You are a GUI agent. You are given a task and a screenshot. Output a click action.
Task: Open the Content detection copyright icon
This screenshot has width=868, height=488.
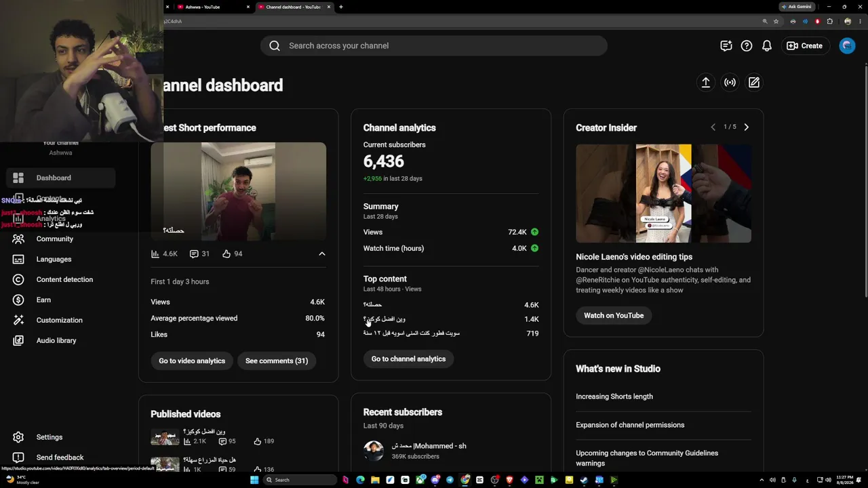pyautogui.click(x=18, y=279)
